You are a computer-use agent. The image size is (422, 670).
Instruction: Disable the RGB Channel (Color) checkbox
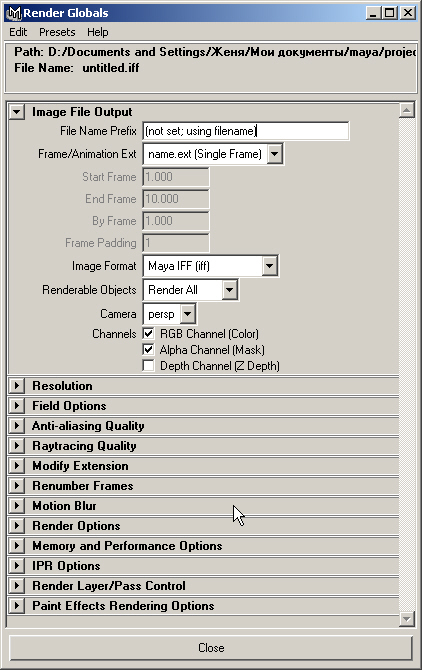[148, 334]
